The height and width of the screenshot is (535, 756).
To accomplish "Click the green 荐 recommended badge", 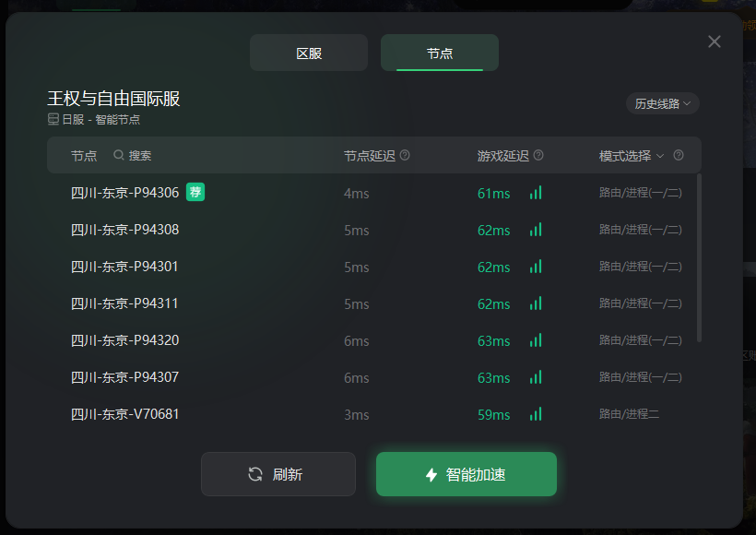I will pos(195,192).
